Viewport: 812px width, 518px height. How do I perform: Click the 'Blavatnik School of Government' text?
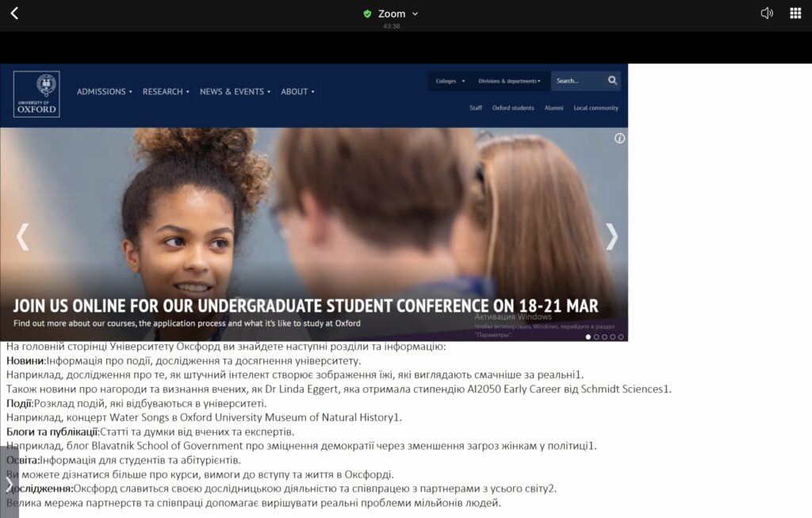(167, 446)
